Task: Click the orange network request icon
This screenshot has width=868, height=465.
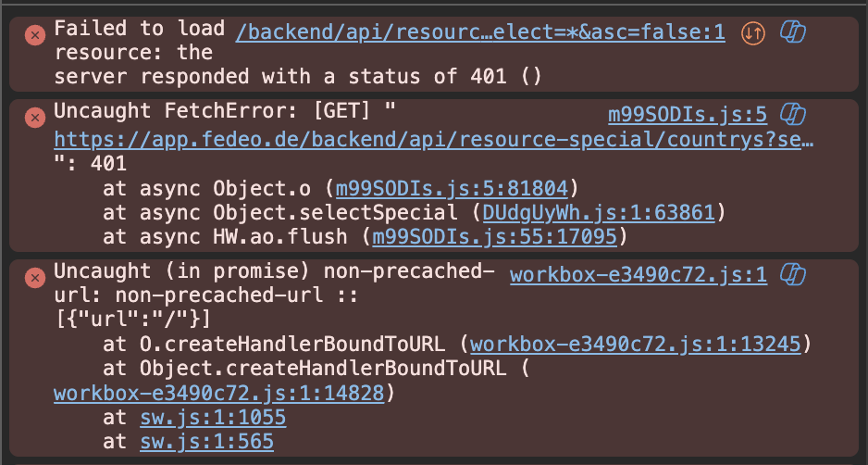Action: [753, 33]
